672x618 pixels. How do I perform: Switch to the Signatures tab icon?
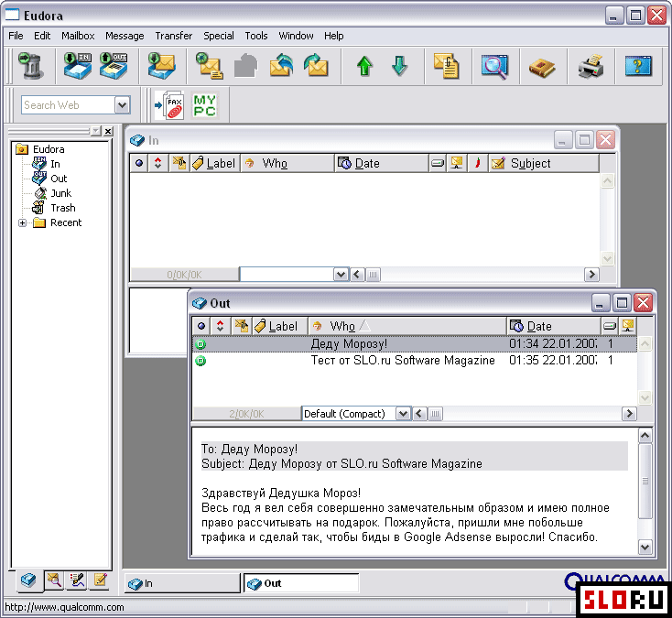pos(78,580)
